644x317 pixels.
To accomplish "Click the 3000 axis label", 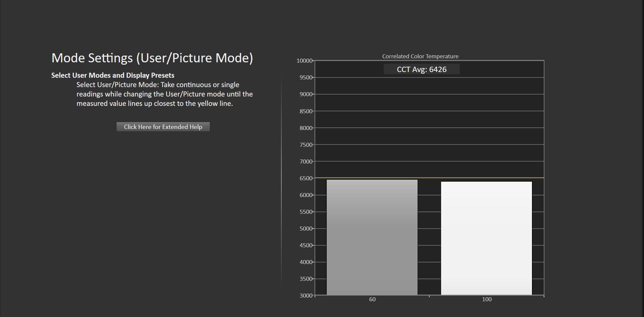I will (x=306, y=296).
